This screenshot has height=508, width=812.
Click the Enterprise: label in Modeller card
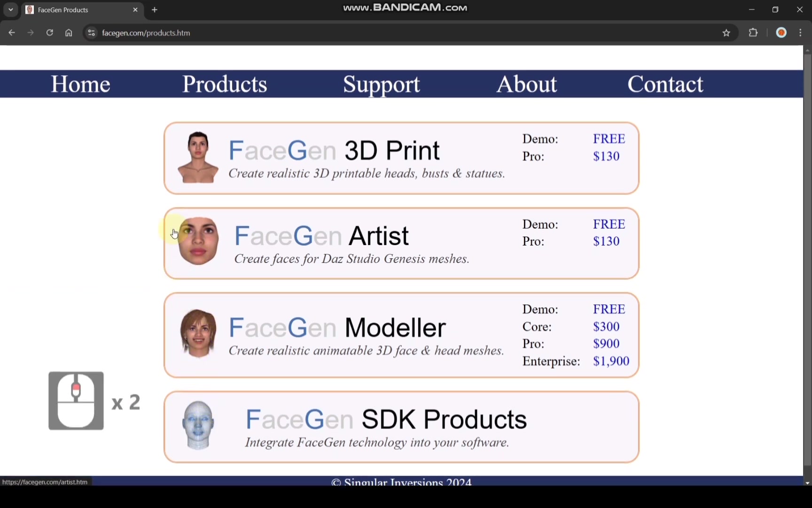pyautogui.click(x=551, y=361)
